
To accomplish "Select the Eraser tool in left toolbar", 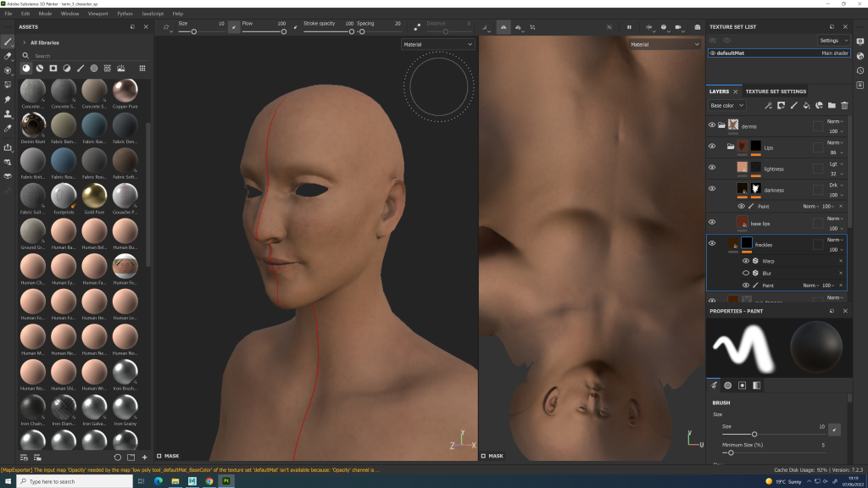I will pos(8,56).
